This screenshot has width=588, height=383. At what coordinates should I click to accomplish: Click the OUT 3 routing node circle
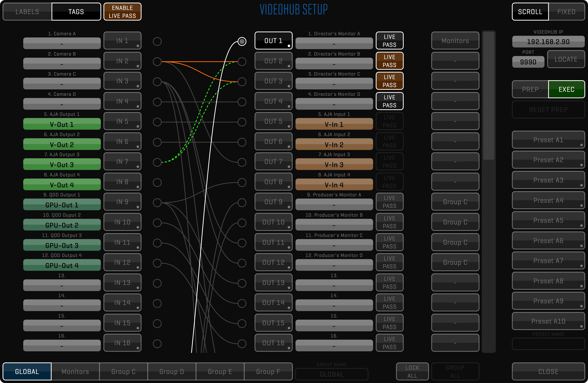pyautogui.click(x=242, y=82)
